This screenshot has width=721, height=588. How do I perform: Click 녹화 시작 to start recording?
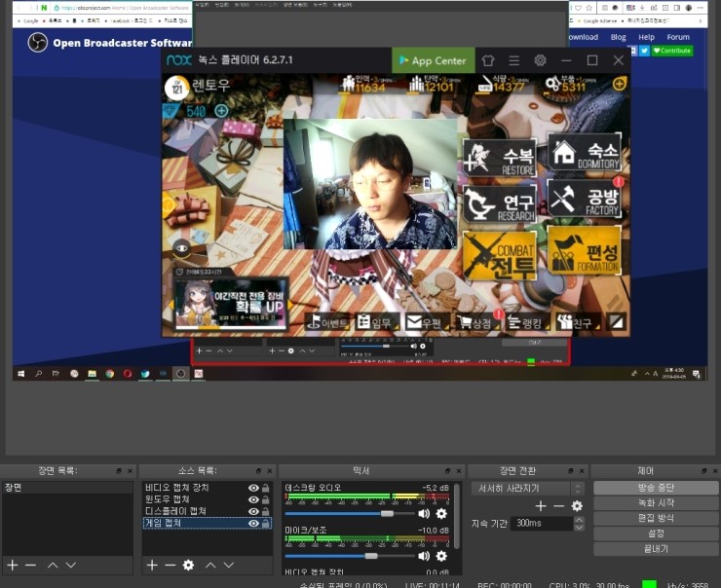pyautogui.click(x=656, y=503)
